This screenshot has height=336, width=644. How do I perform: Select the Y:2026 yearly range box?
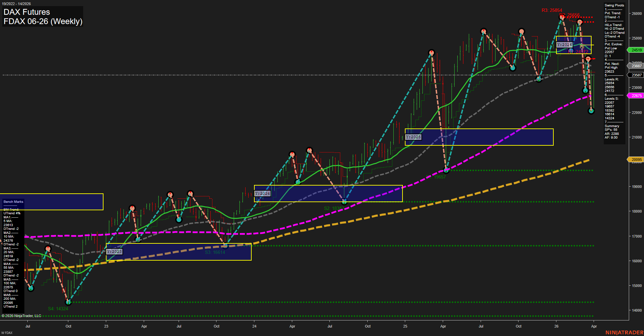[564, 44]
